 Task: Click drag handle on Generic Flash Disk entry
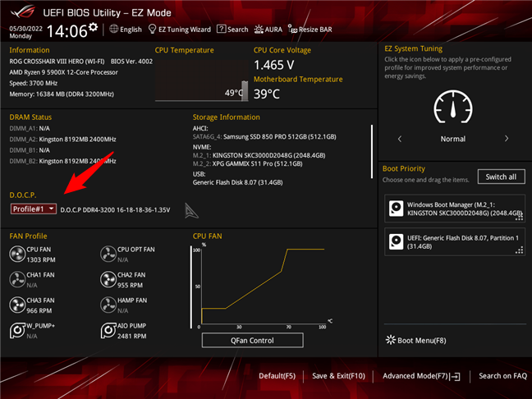point(519,250)
